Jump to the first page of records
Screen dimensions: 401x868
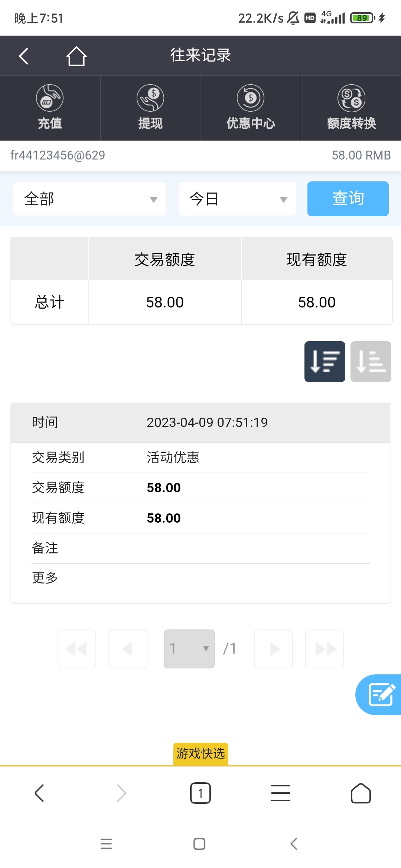click(77, 649)
